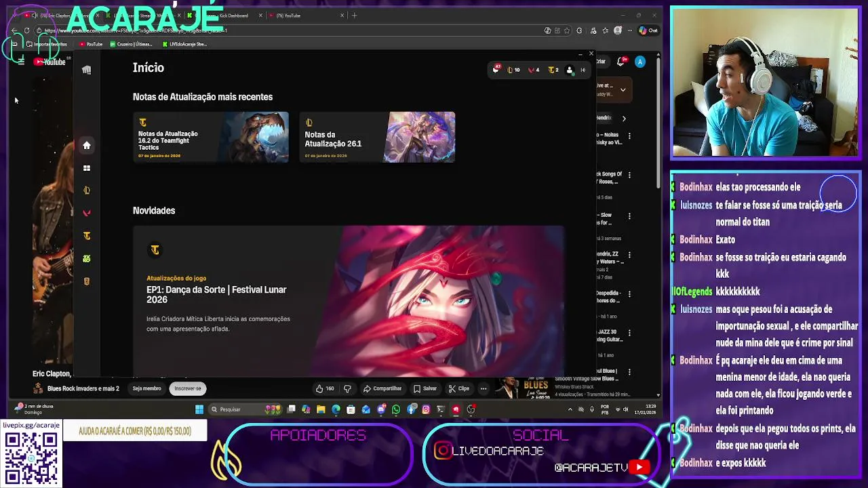
Task: Open options menu for Noites whisky video
Action: pos(629,136)
